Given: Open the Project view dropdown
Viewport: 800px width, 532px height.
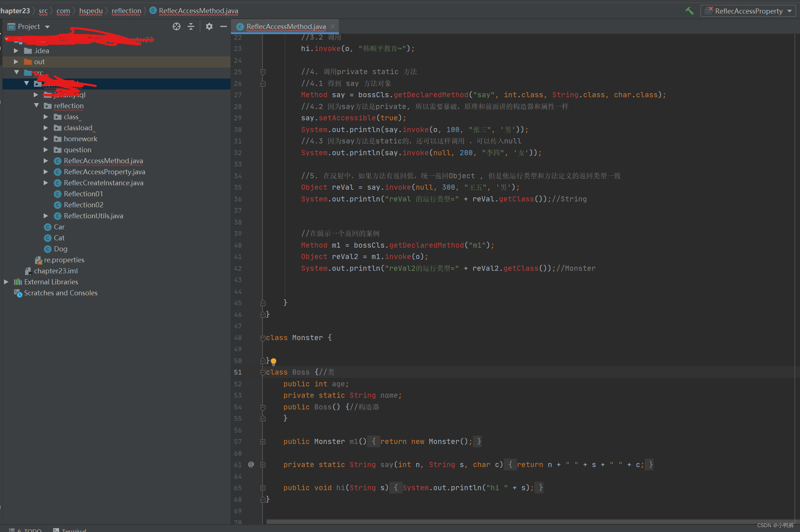Looking at the screenshot, I should click(x=47, y=27).
